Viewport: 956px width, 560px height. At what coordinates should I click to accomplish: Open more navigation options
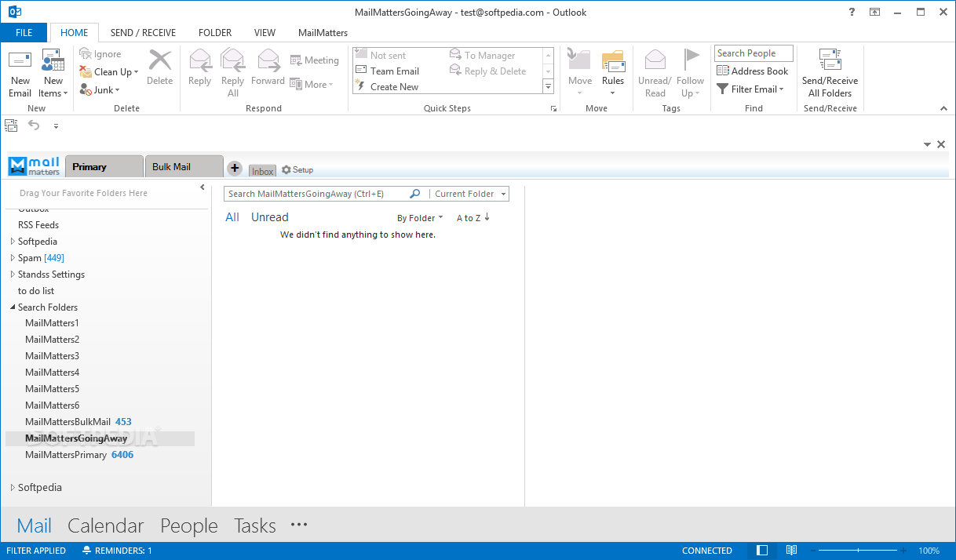(x=299, y=525)
